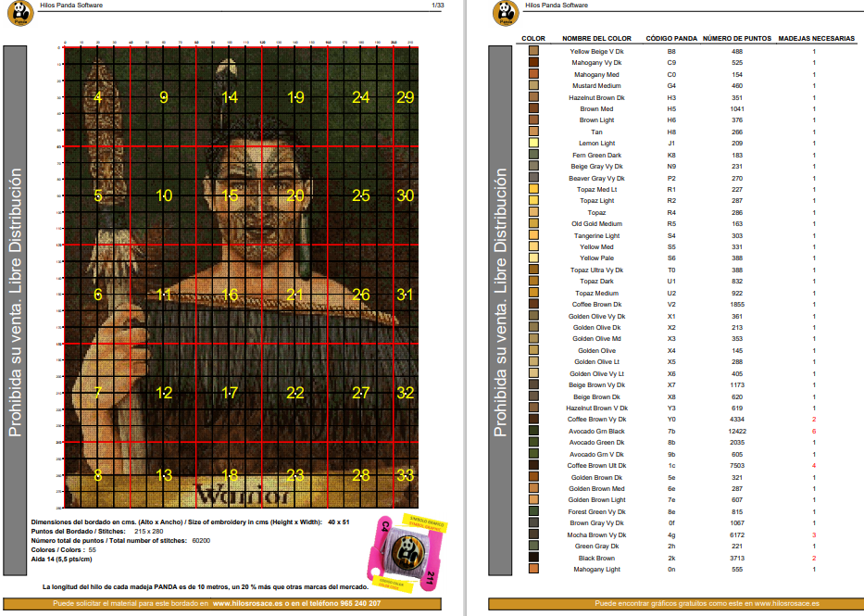This screenshot has width=864, height=616.
Task: Click the Yellow Beige V Dk color swatch
Action: [x=533, y=52]
